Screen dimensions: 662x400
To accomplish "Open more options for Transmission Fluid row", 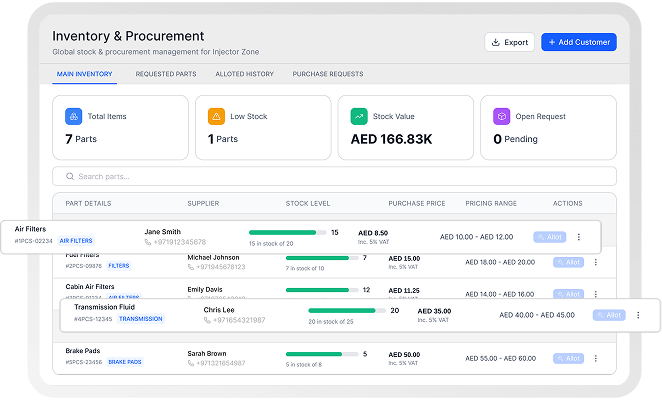I will [x=638, y=315].
